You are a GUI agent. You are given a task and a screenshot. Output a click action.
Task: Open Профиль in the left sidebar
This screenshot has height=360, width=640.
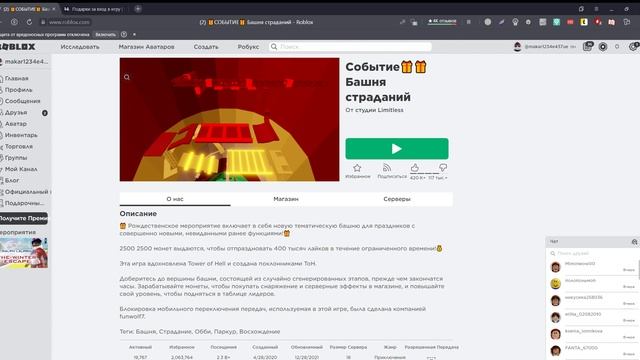pos(18,90)
